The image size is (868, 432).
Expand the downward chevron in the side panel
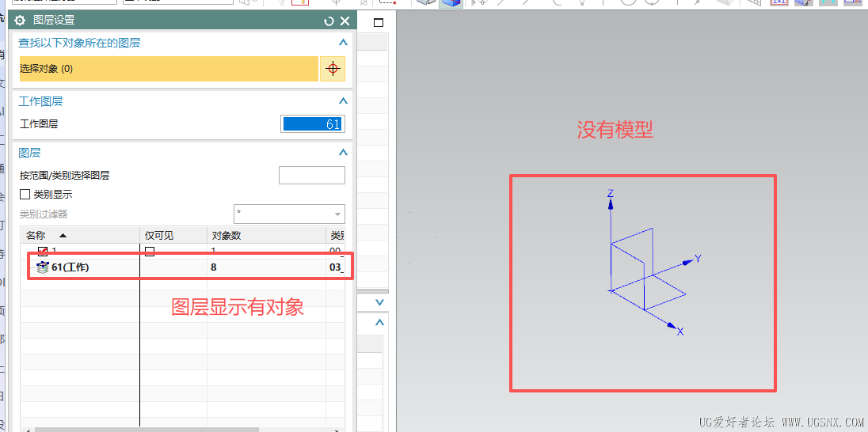pos(380,302)
